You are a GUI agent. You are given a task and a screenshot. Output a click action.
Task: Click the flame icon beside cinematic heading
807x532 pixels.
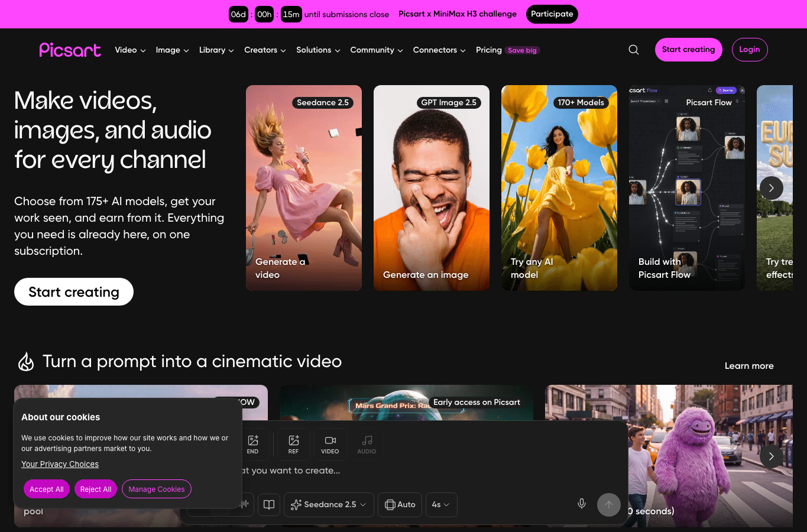click(x=26, y=361)
